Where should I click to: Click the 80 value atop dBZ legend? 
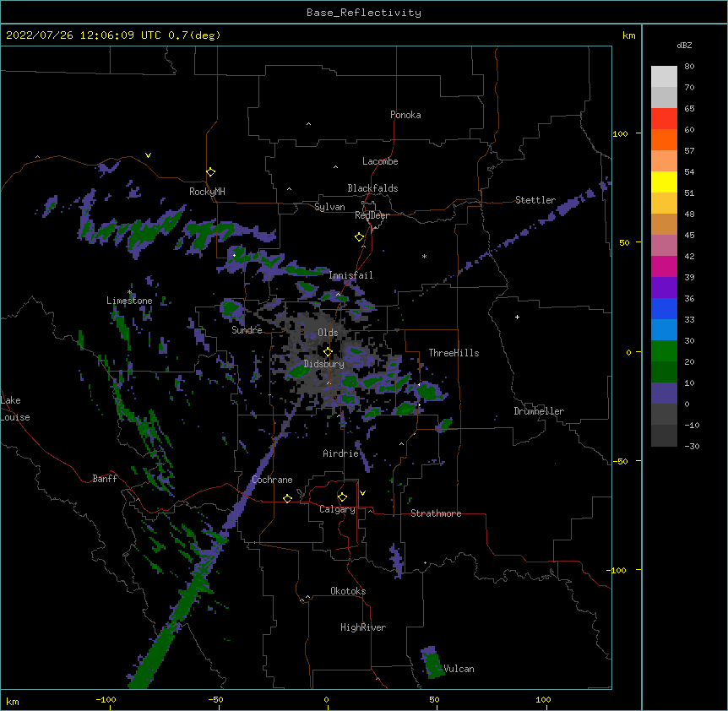click(689, 67)
